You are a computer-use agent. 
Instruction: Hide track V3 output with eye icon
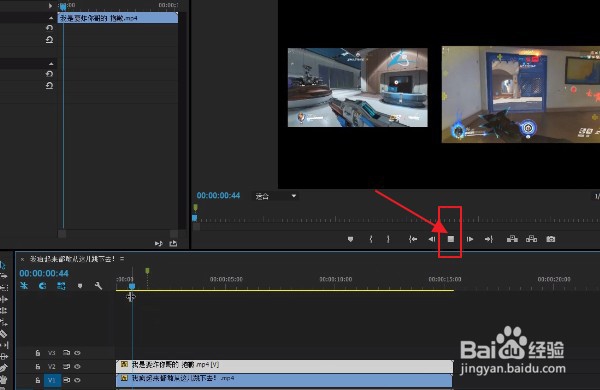(77, 353)
